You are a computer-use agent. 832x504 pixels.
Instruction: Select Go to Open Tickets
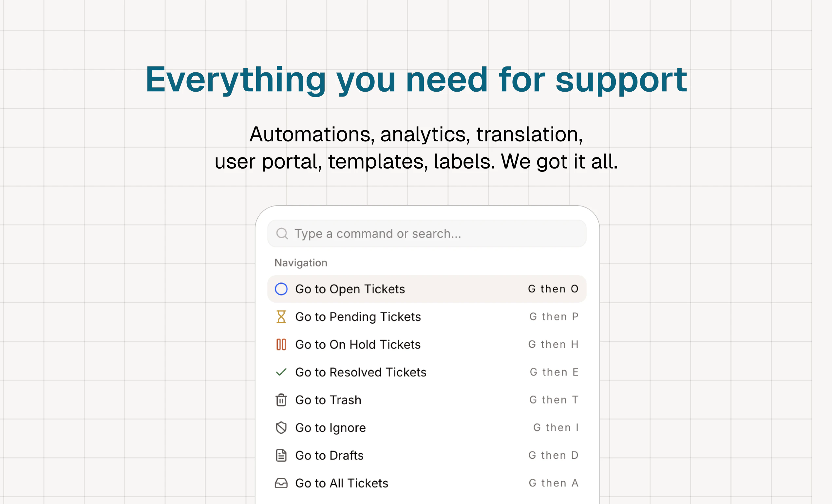(350, 289)
